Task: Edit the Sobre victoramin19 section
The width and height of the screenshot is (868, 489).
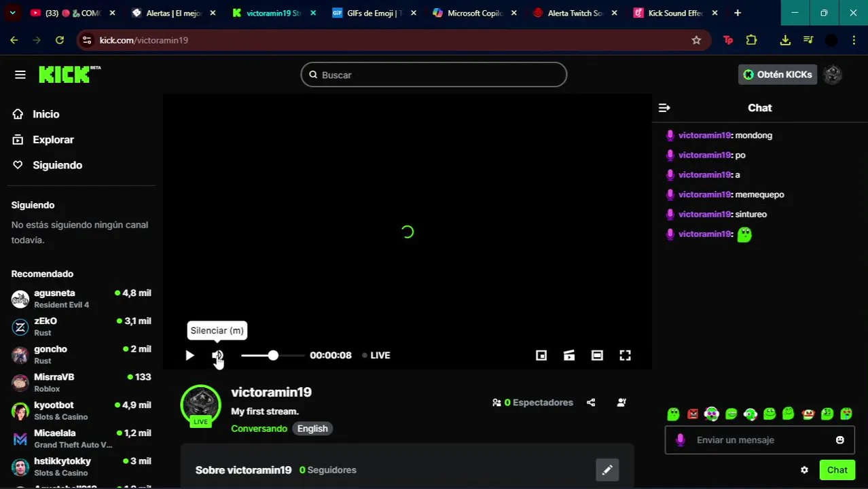Action: tap(607, 470)
